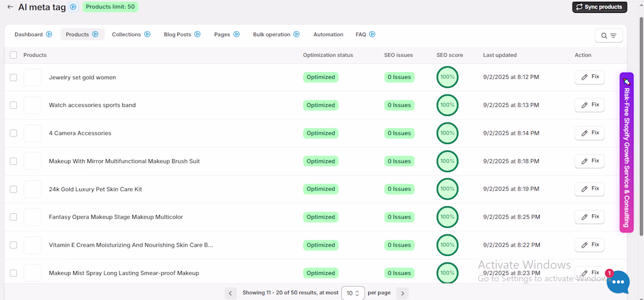644x300 pixels.
Task: Select checkbox for Watch accessories sports band
Action: coord(13,105)
